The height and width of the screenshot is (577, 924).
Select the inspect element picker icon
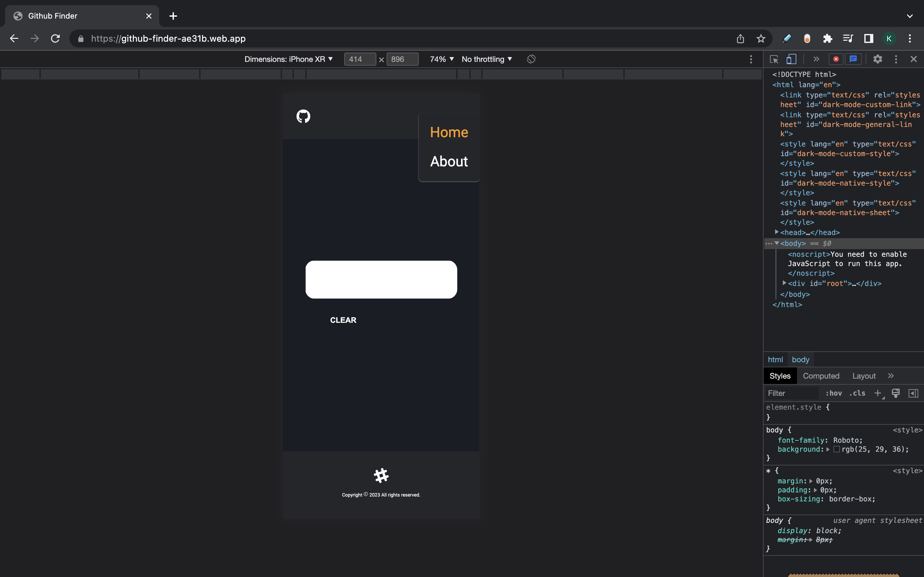(774, 59)
